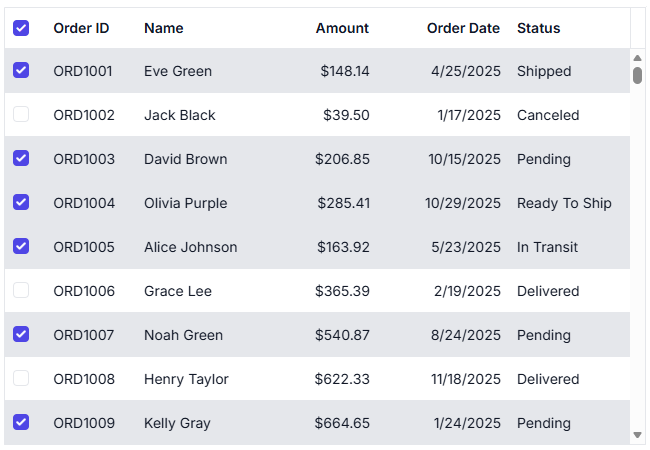
Task: Untick the ORD1005 row checkbox
Action: pos(21,247)
